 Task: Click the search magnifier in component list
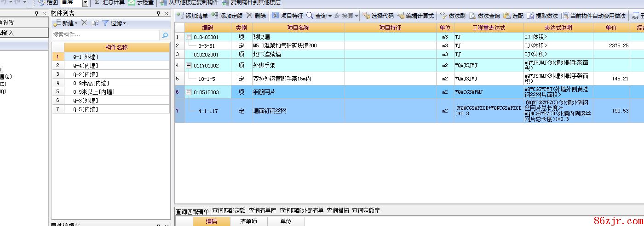[x=165, y=35]
